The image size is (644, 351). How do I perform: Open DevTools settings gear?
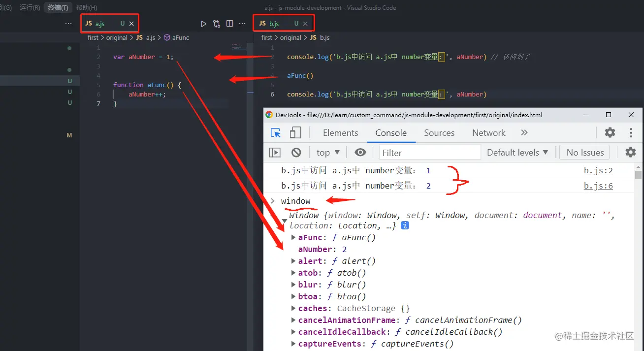[610, 132]
